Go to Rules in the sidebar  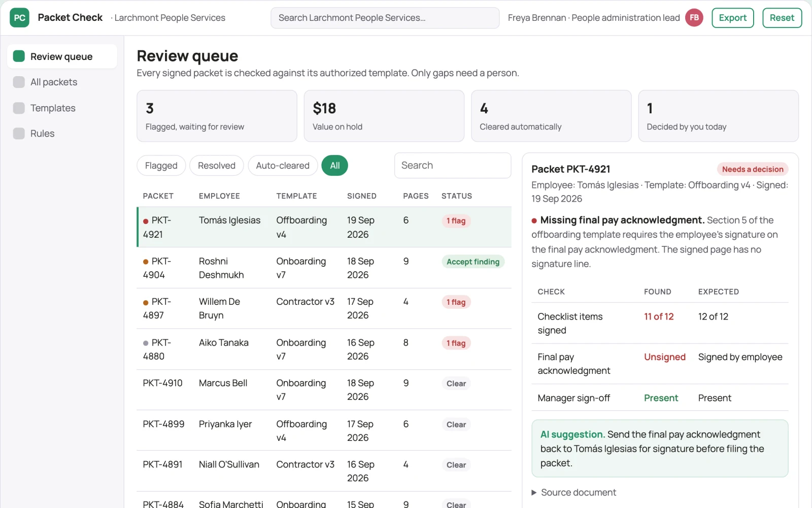[x=62, y=133]
